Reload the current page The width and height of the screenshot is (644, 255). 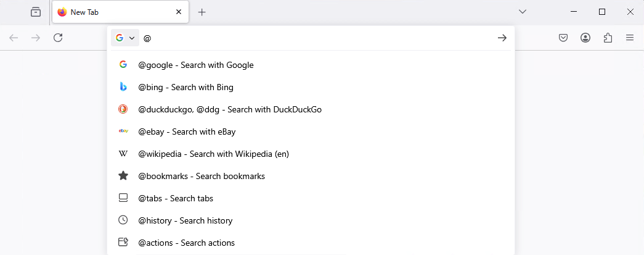[58, 38]
